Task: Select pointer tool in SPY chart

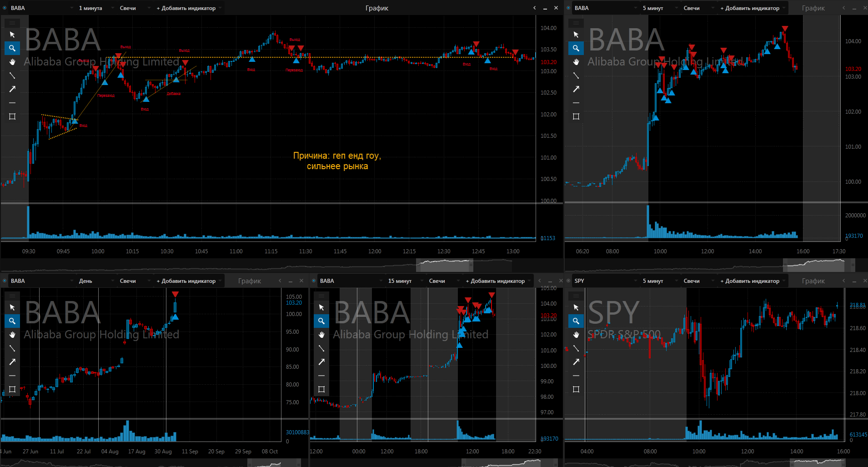Action: [576, 307]
